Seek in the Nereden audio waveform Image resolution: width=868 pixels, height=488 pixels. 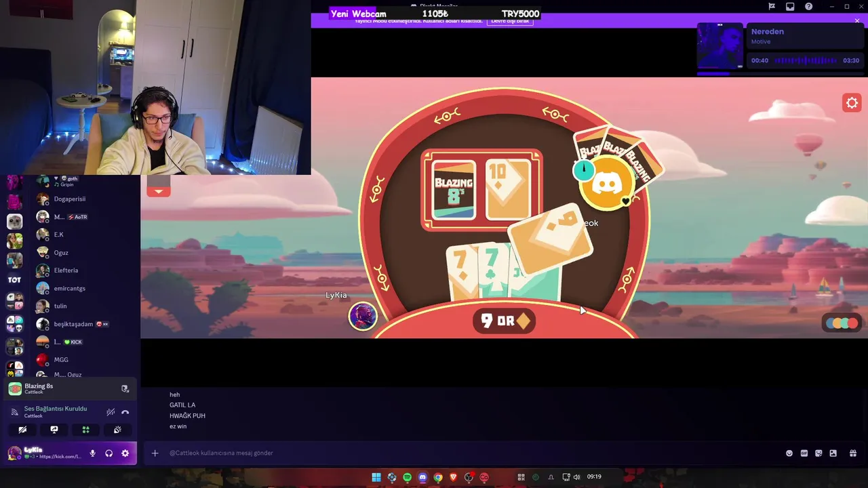point(806,60)
